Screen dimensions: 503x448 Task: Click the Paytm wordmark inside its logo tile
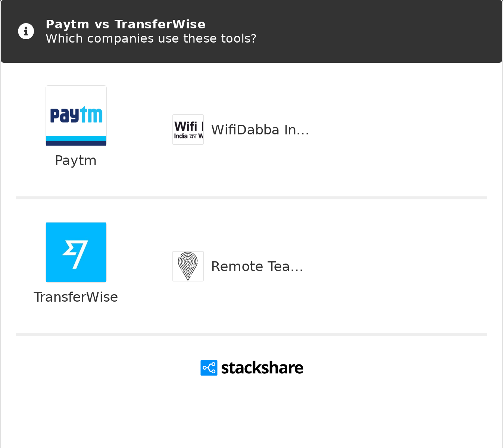pos(76,115)
